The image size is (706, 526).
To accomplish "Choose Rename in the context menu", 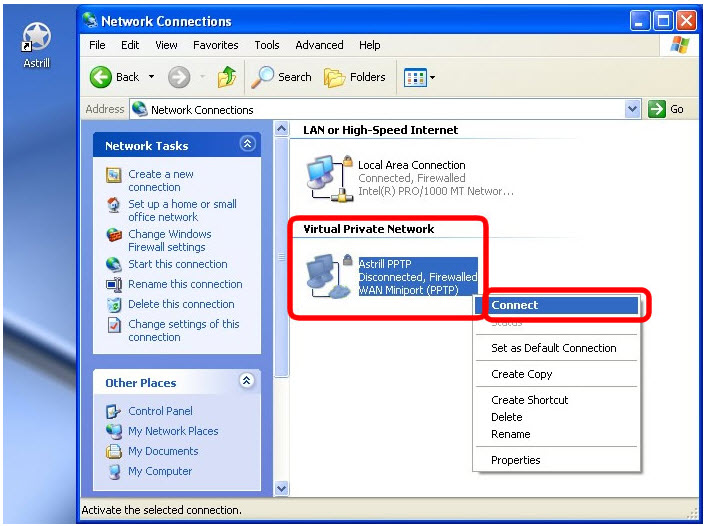I will point(557,434).
